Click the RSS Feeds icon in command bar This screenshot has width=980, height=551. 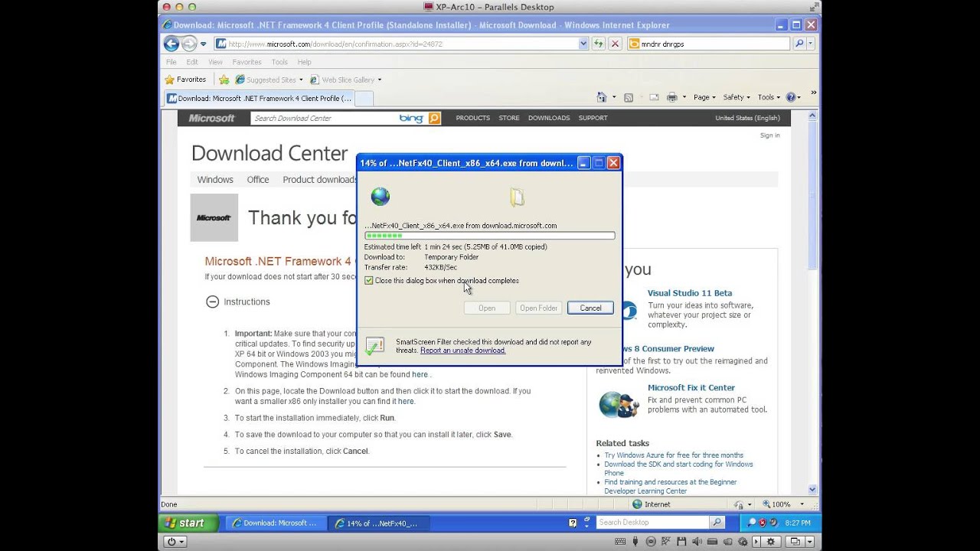(629, 97)
